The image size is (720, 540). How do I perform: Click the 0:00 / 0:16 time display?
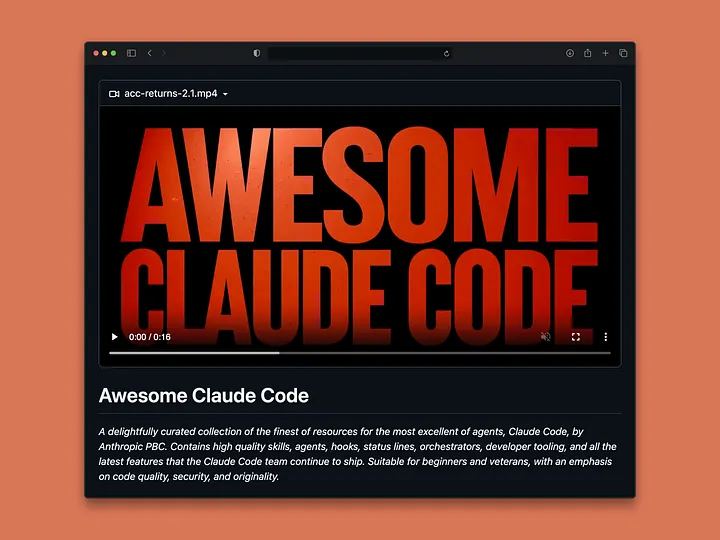coord(150,337)
